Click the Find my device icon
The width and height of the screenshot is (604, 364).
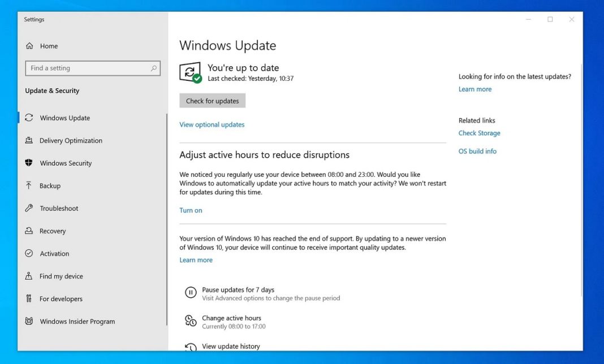click(29, 276)
